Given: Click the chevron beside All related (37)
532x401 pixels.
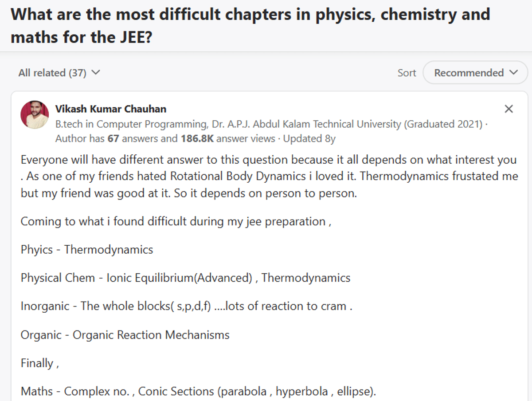Looking at the screenshot, I should [95, 73].
